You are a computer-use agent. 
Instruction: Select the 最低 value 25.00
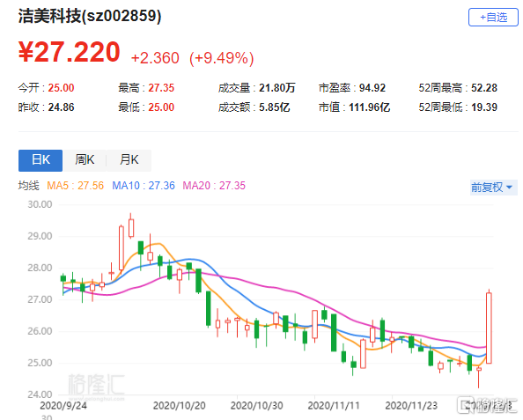(x=161, y=107)
